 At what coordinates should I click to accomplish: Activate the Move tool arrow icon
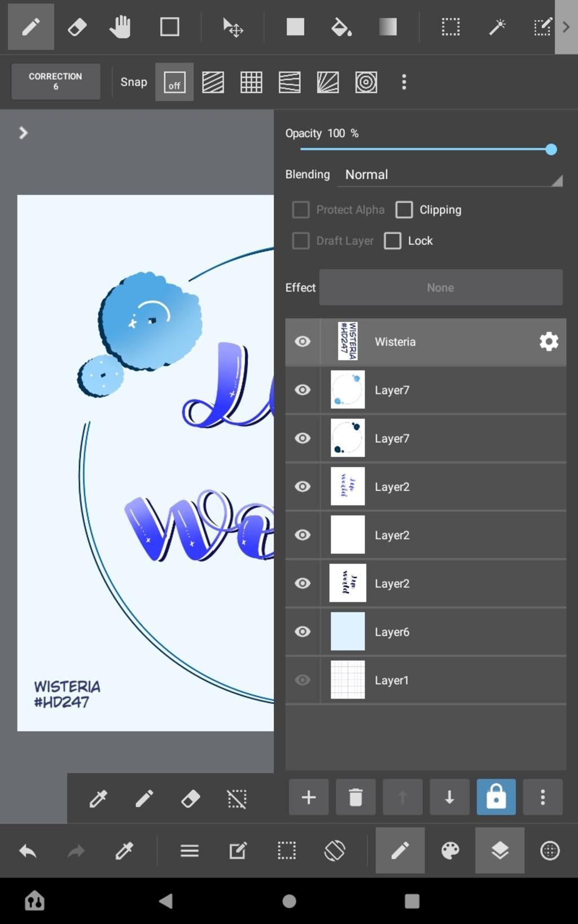233,27
